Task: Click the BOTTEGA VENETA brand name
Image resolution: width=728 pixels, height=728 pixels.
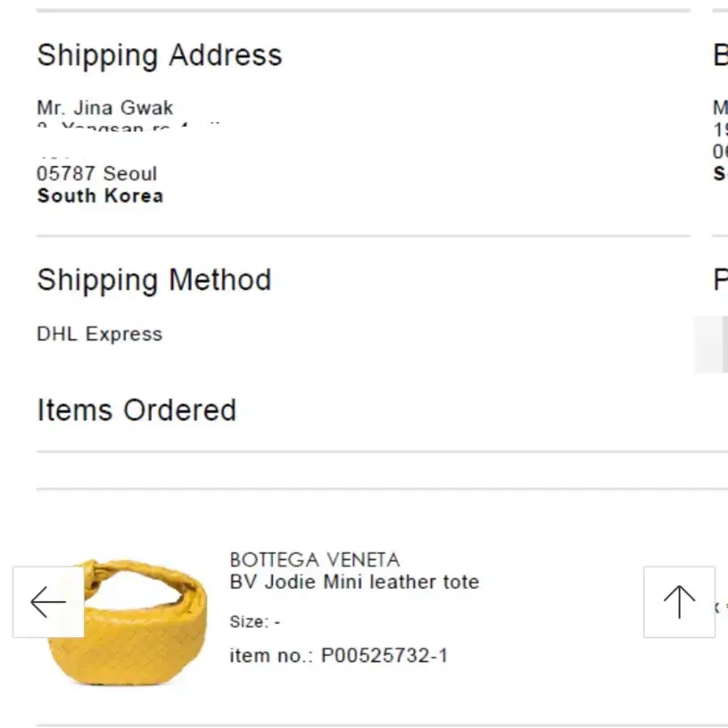Action: [315, 560]
